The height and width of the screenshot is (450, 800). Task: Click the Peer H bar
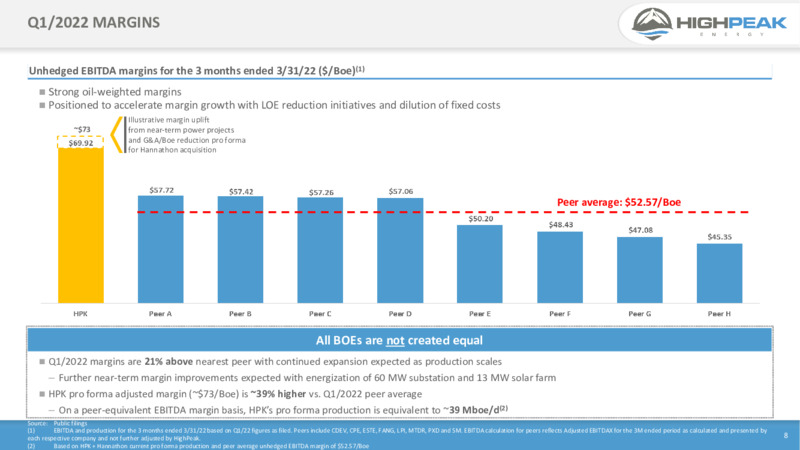(719, 273)
